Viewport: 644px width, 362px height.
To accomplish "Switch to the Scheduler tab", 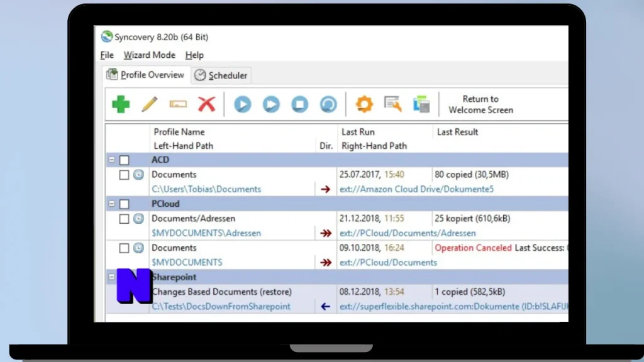I will [x=221, y=75].
